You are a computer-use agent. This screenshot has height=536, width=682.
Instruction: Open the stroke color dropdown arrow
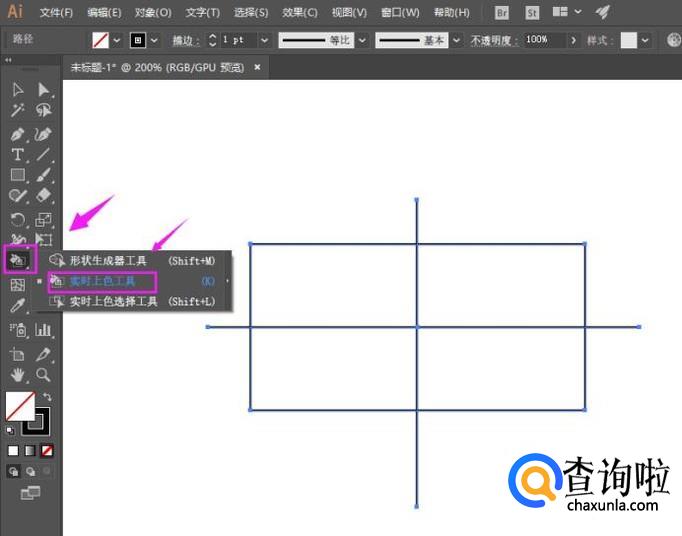[x=154, y=40]
